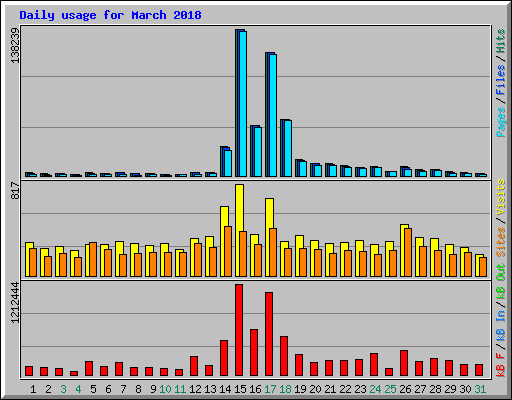Click day 27 on the x-axis

[420, 389]
